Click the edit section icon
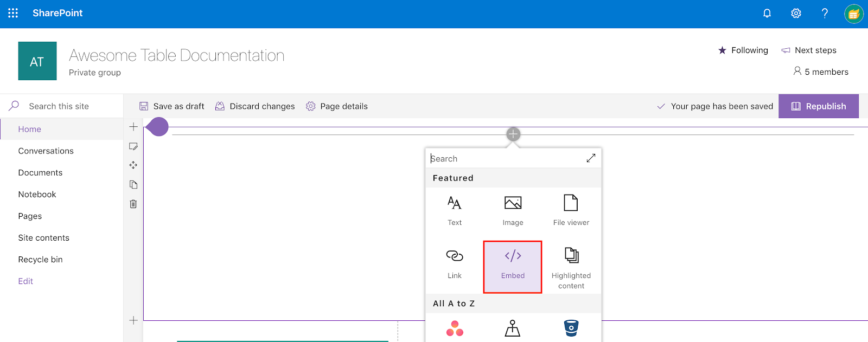 point(133,146)
